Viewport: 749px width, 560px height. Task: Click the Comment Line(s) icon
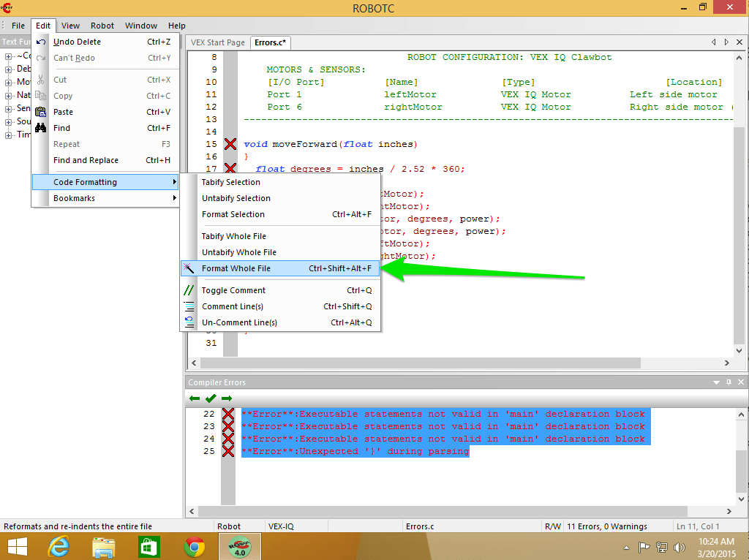click(x=189, y=306)
